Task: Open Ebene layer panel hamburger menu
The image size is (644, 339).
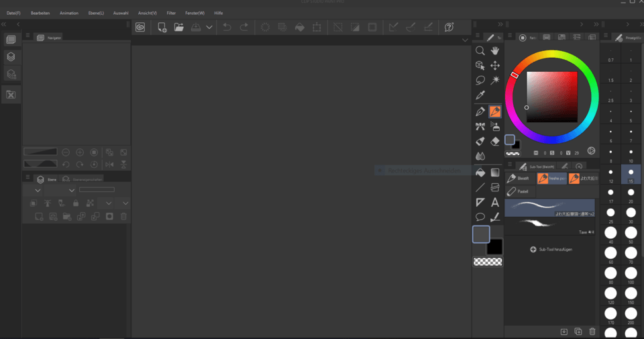Action: click(x=28, y=177)
